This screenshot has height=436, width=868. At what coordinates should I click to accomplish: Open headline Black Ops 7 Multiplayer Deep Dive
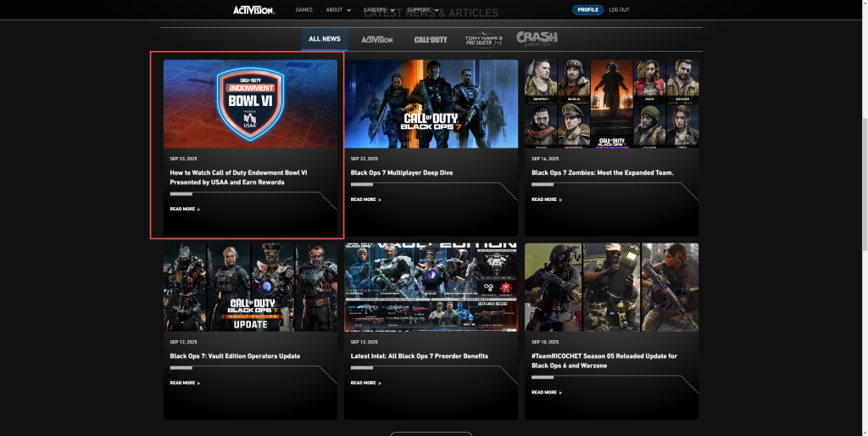point(402,173)
